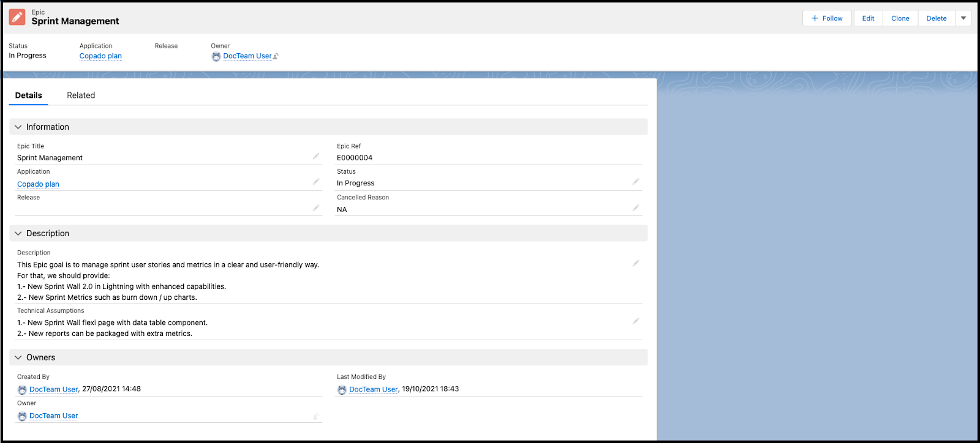The image size is (980, 443).
Task: Click the Edit button
Action: [869, 18]
